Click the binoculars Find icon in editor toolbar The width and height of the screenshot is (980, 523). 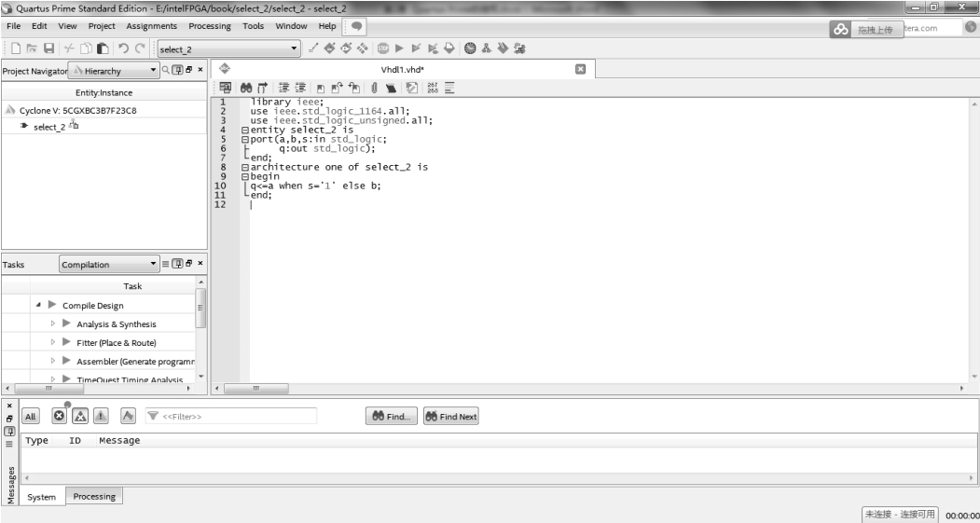pos(246,89)
